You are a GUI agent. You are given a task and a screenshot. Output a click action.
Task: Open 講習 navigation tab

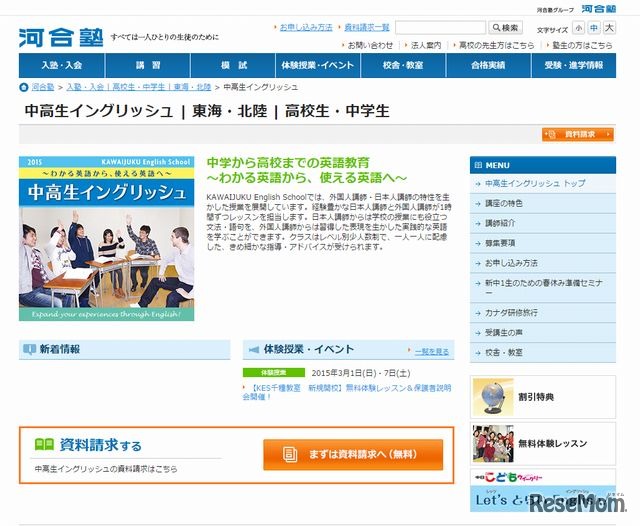(x=148, y=65)
